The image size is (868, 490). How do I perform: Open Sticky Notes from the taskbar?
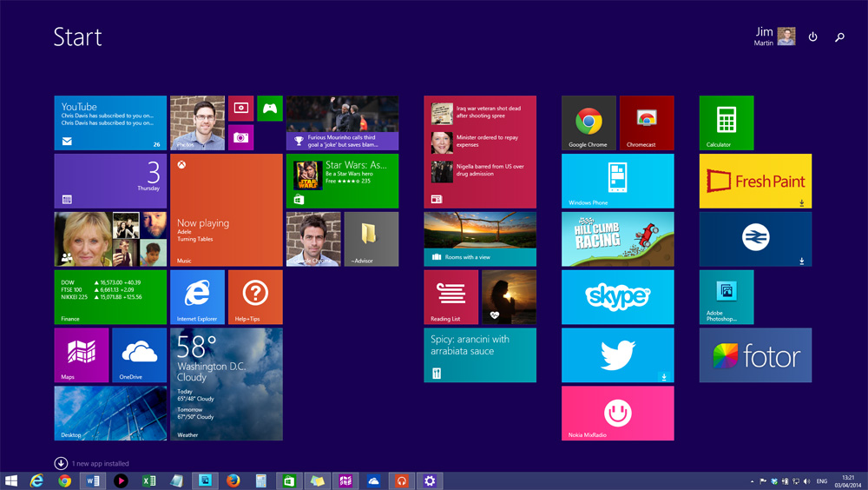coord(317,480)
